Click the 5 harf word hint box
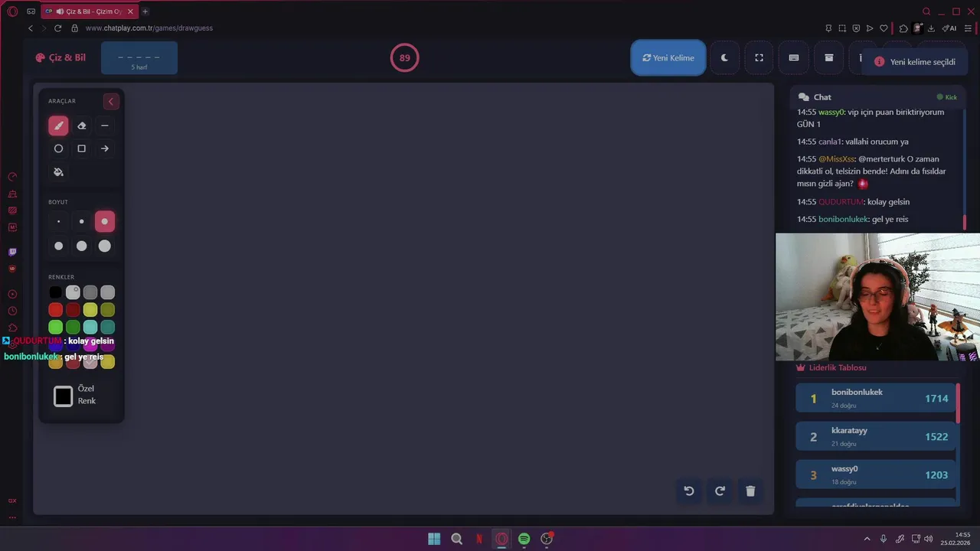980x551 pixels. point(139,58)
